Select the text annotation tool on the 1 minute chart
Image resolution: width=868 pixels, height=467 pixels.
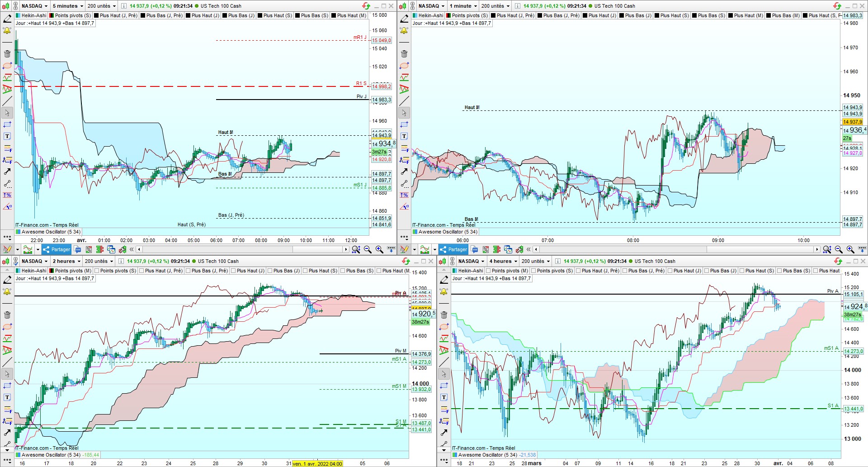click(x=404, y=136)
